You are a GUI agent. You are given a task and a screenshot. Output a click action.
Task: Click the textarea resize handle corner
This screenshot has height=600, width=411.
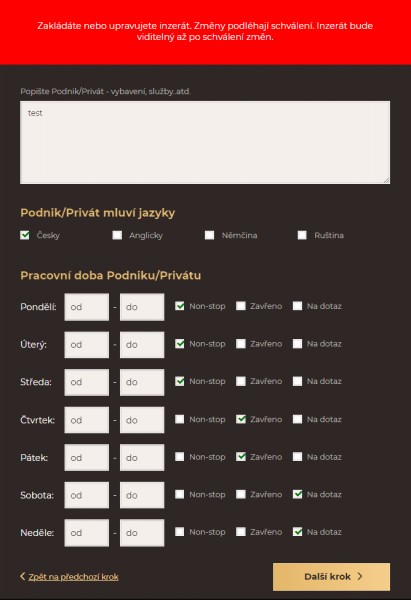point(387,180)
